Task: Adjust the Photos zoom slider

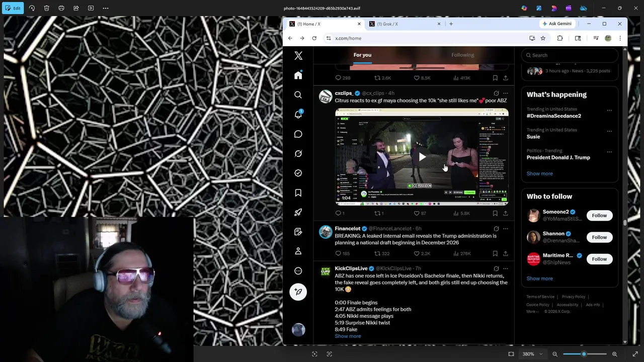Action: (585, 354)
